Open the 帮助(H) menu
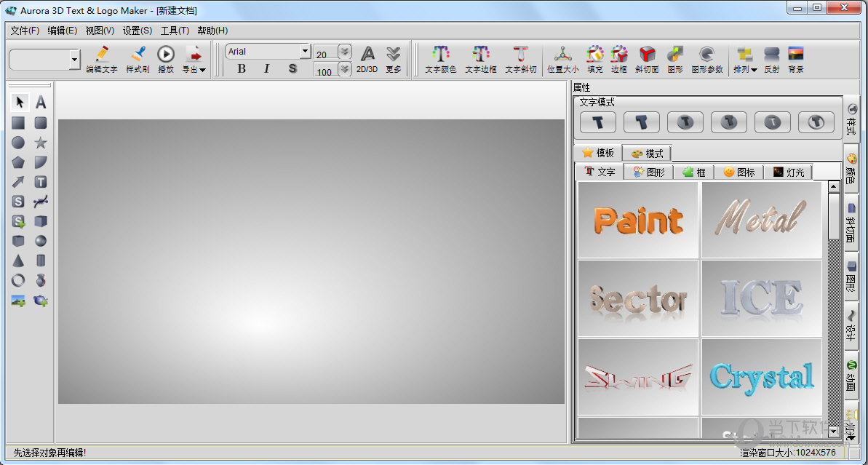The height and width of the screenshot is (465, 868). [212, 31]
